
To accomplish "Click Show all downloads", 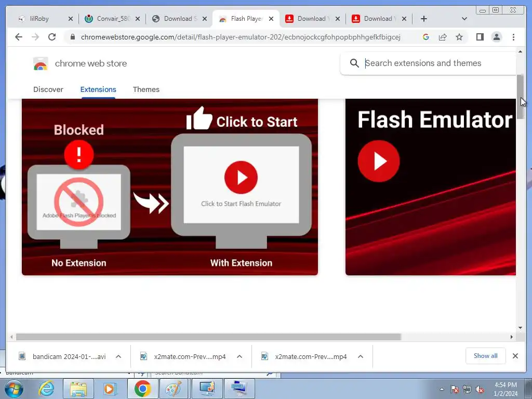I will pos(486,356).
